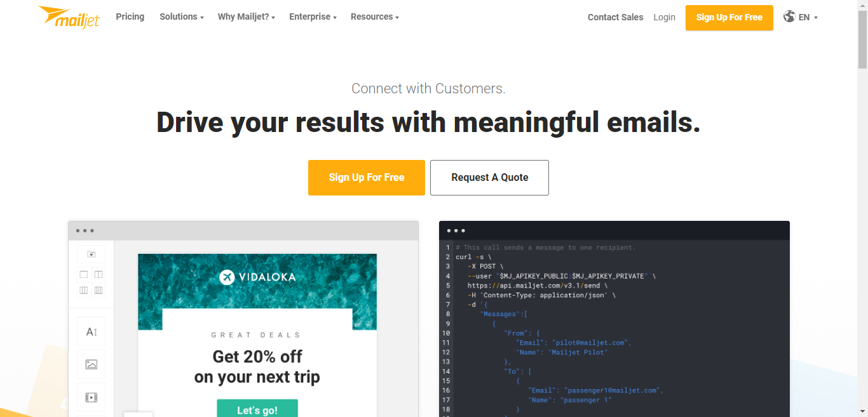The height and width of the screenshot is (417, 868).
Task: Select the text block icon
Action: (91, 332)
